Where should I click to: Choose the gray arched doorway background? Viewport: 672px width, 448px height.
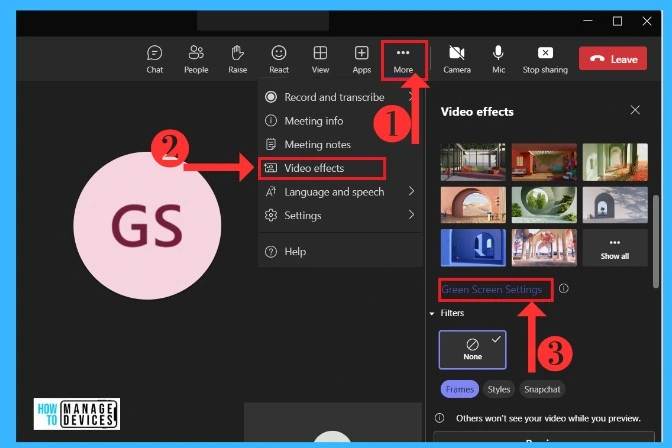[x=615, y=204]
